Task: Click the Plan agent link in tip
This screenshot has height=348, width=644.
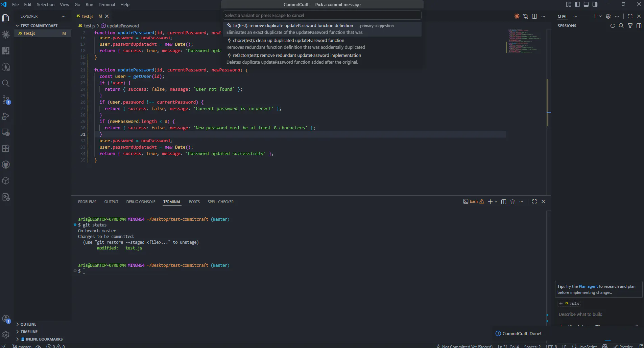Action: [x=588, y=286]
